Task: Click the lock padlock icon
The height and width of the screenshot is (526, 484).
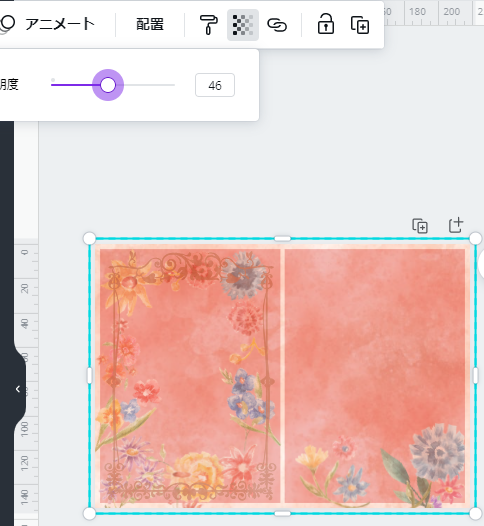Action: pos(326,24)
